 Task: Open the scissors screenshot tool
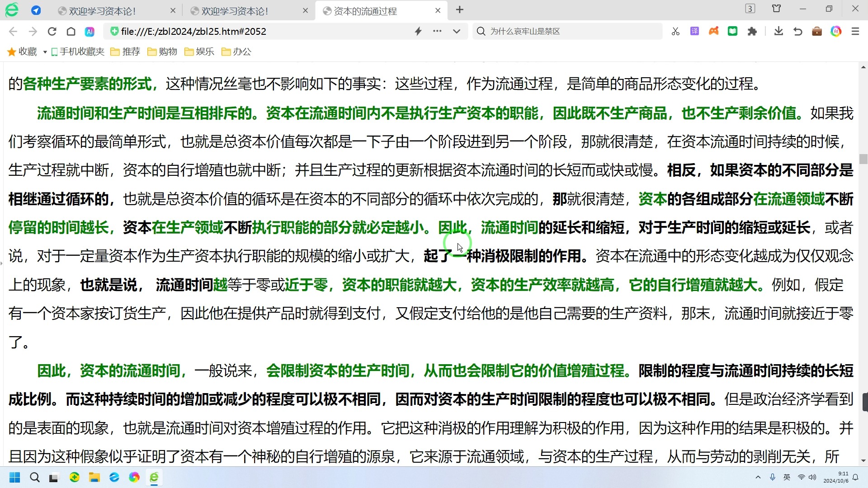(x=675, y=31)
